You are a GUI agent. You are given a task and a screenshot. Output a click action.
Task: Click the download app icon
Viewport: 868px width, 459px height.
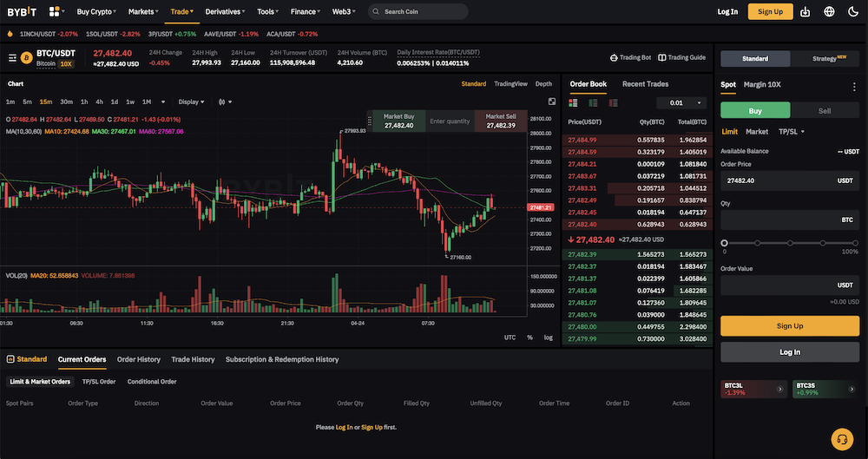tap(806, 12)
